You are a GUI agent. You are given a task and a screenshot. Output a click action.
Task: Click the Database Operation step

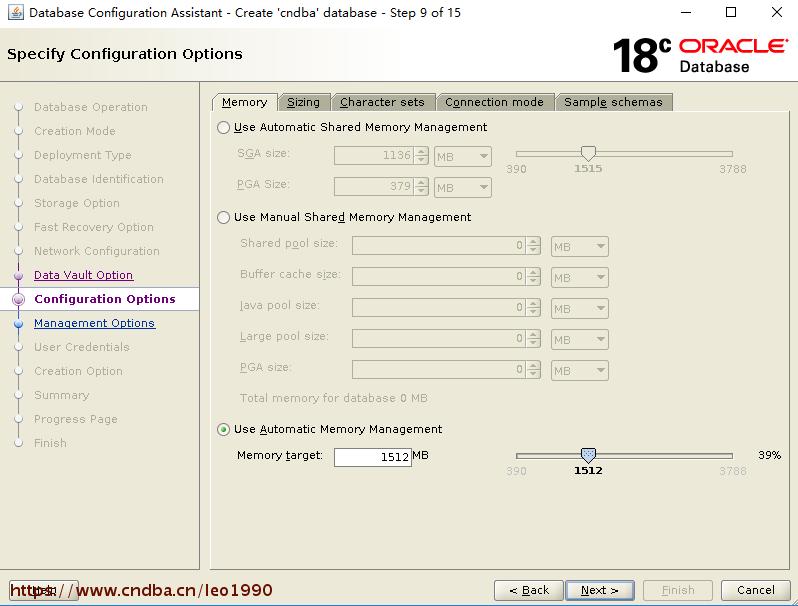91,107
